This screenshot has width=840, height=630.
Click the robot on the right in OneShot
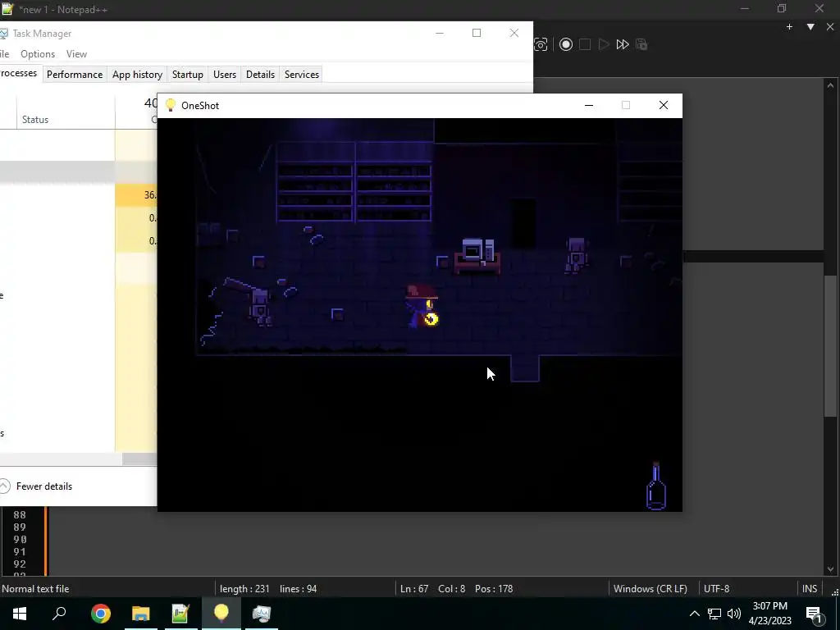point(577,256)
